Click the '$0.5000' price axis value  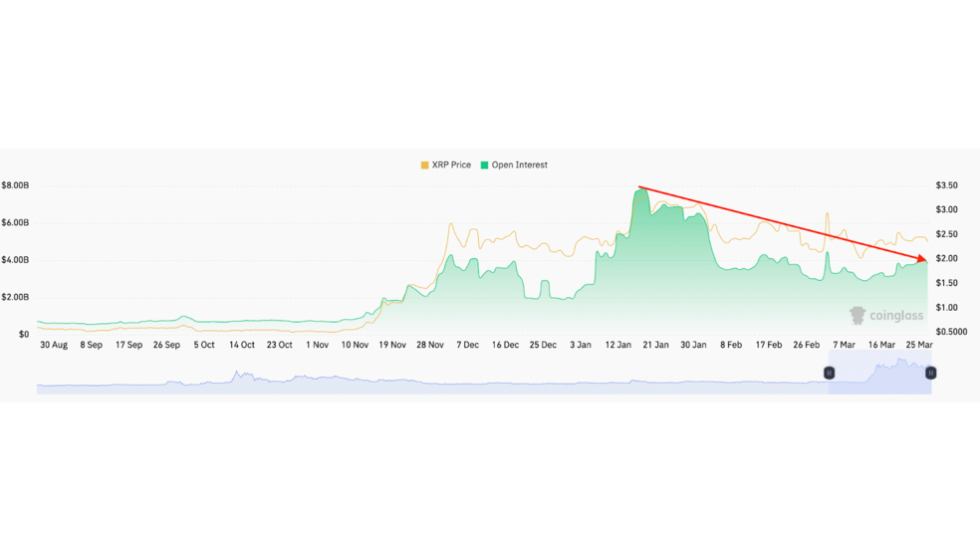click(951, 332)
